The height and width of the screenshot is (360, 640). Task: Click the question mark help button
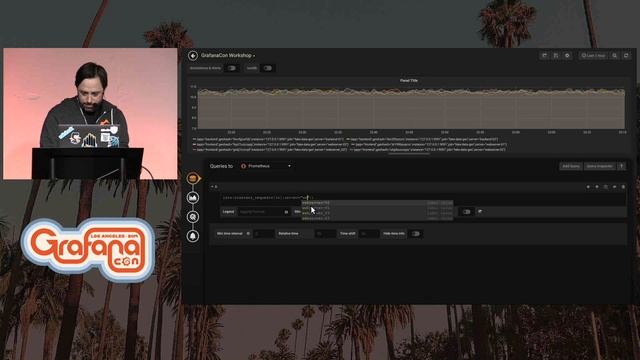621,166
